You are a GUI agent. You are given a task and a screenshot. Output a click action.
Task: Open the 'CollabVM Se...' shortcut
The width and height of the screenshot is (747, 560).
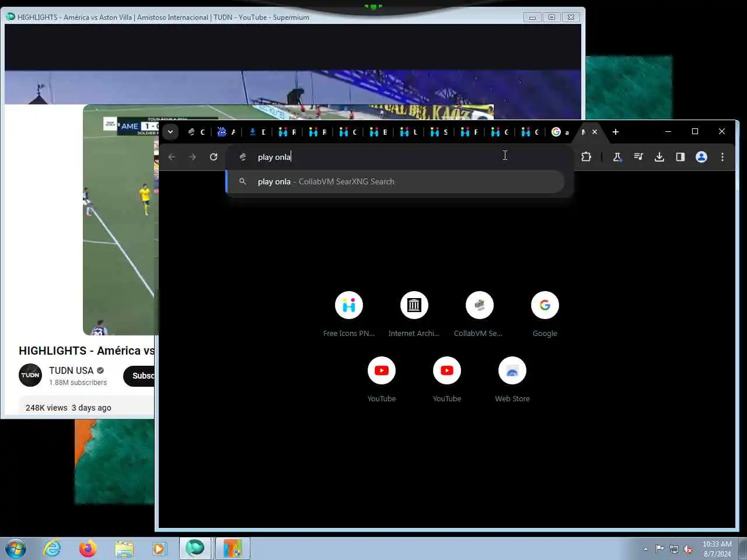(x=480, y=314)
